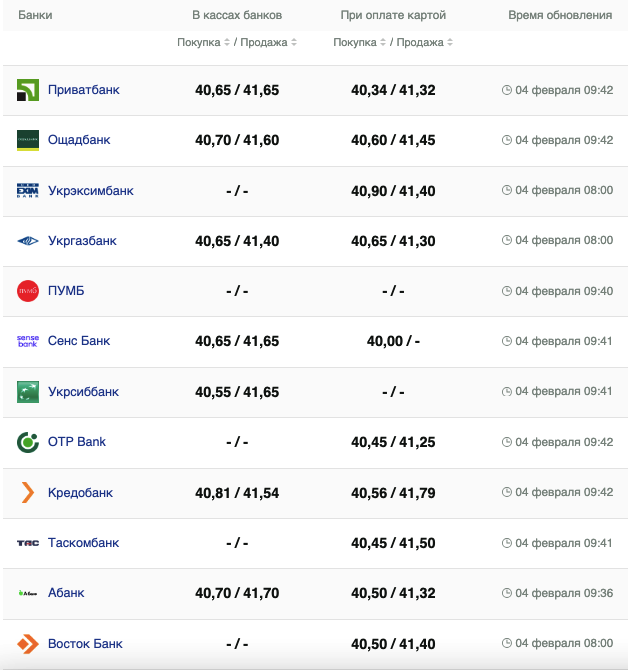Image resolution: width=628 pixels, height=670 pixels.
Task: Open the Кредобанк bank link
Action: pyautogui.click(x=80, y=493)
